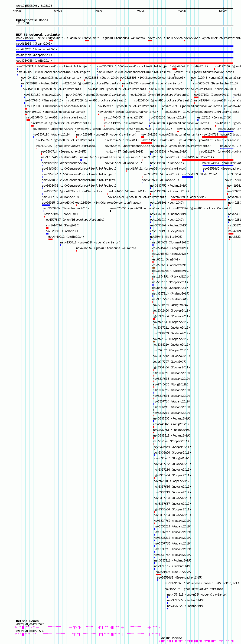Select the nsv1153495 (John2014) label
This screenshot has width=241, height=644.
[x=122, y=140]
